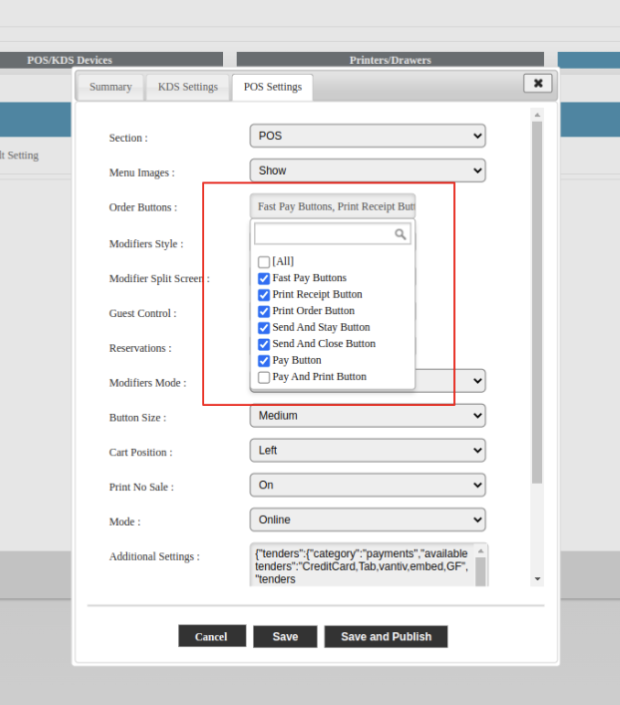Open Button Size dropdown set to Medium
The width and height of the screenshot is (620, 705).
tap(367, 415)
